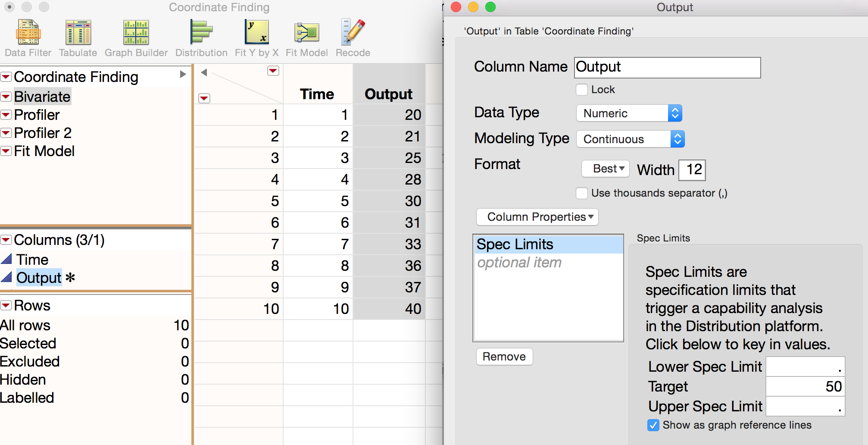Enable the thousands separator option
The image size is (868, 445).
[x=582, y=193]
